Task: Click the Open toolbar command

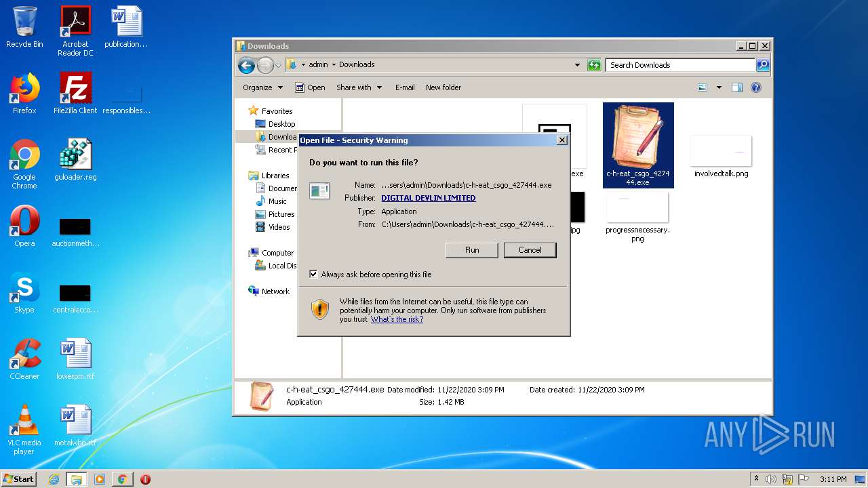Action: click(310, 87)
